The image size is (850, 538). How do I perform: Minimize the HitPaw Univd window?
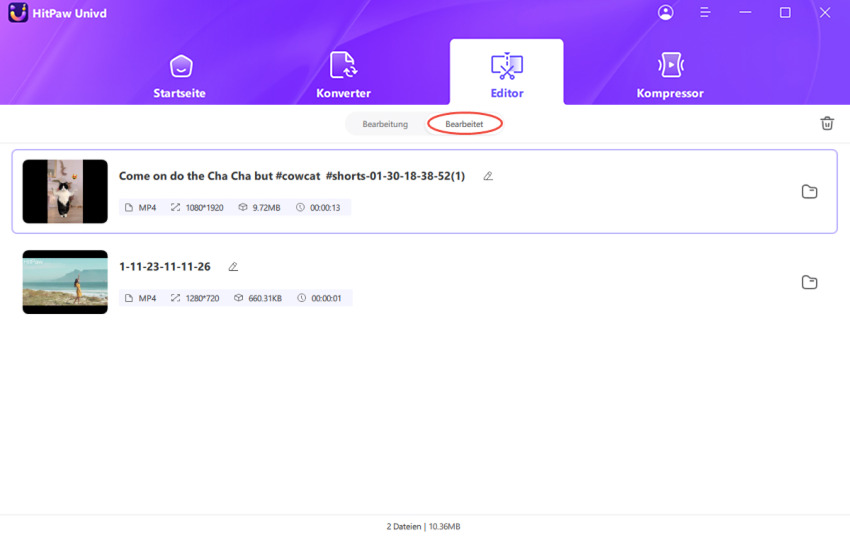tap(745, 13)
